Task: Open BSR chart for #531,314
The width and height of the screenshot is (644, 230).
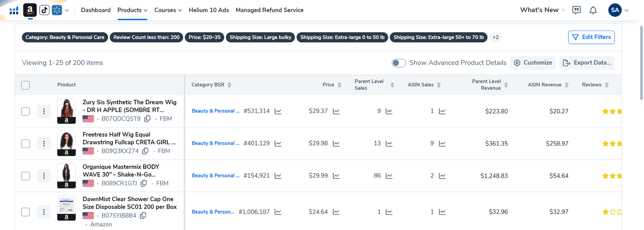Action: (x=278, y=111)
